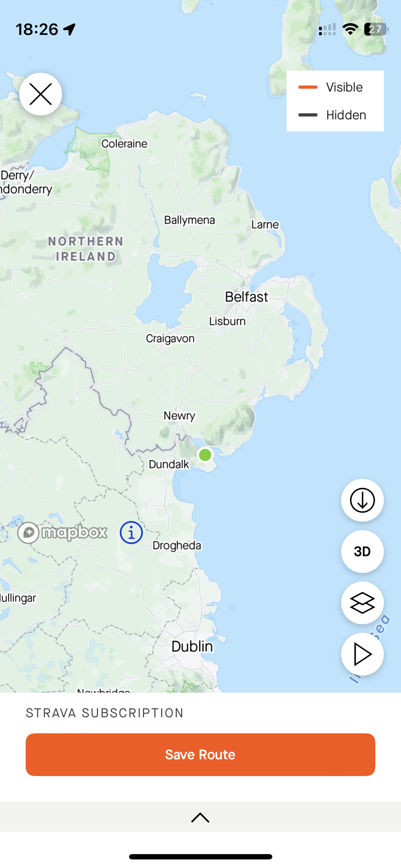Tap the location arrow in the status bar

coord(70,30)
